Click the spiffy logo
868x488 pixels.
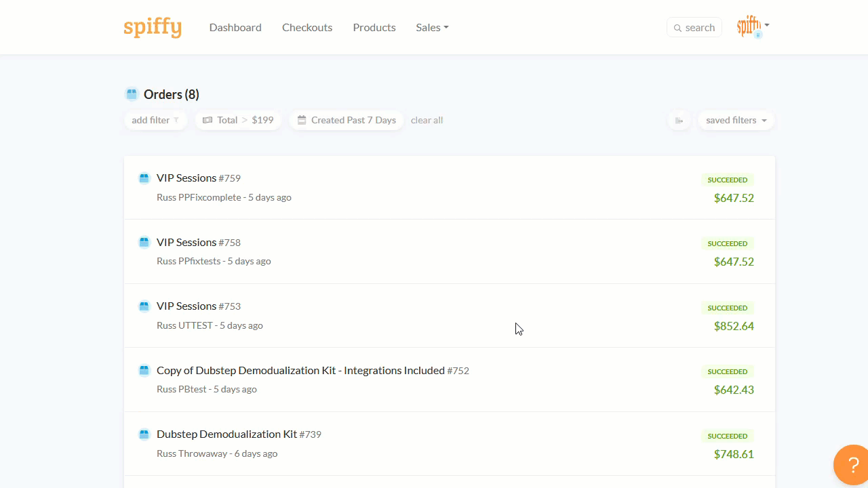pos(153,28)
